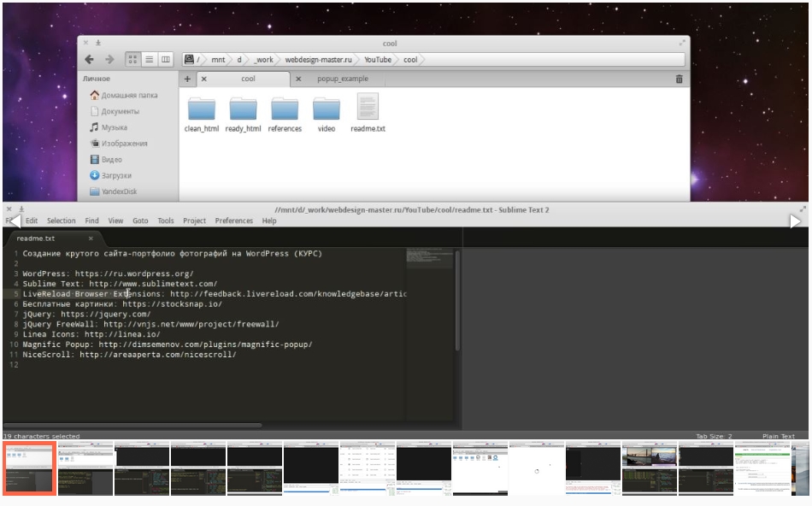
Task: Go to Загрузки in the sidebar
Action: pos(116,176)
